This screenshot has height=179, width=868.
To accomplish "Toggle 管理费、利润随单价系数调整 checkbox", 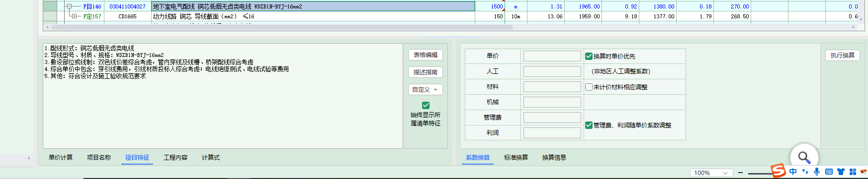I will [589, 125].
